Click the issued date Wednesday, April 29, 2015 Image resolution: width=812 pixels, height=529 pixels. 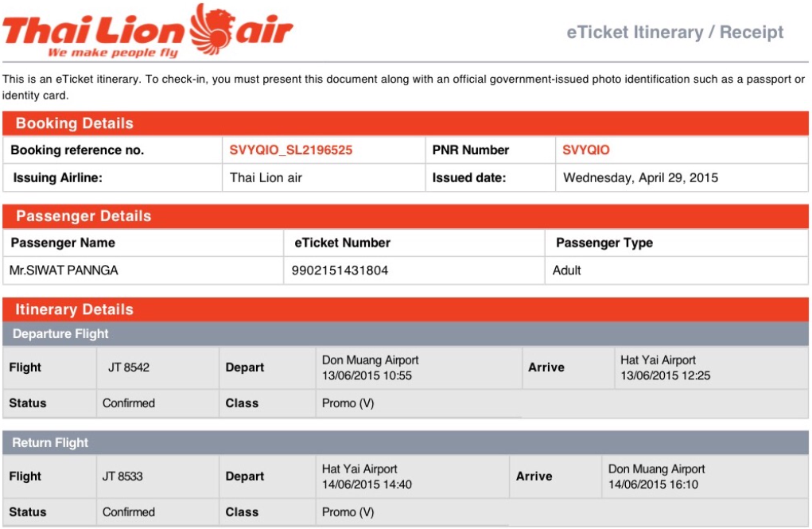tap(640, 177)
